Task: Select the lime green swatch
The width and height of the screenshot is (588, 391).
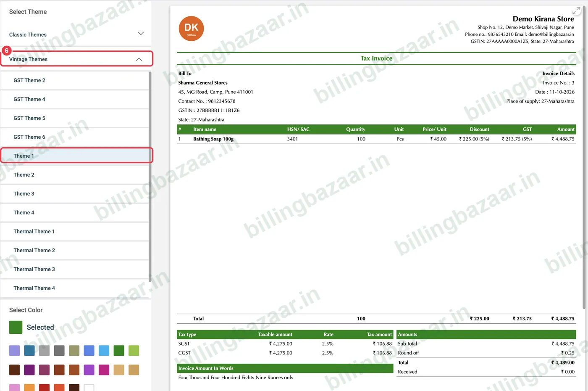Action: pyautogui.click(x=134, y=351)
